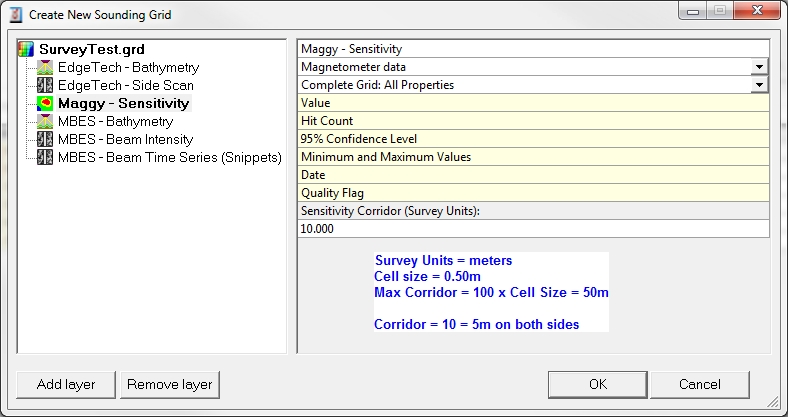Click the SurveyTest.grd grid file icon
Image resolution: width=788 pixels, height=417 pixels.
(28, 50)
